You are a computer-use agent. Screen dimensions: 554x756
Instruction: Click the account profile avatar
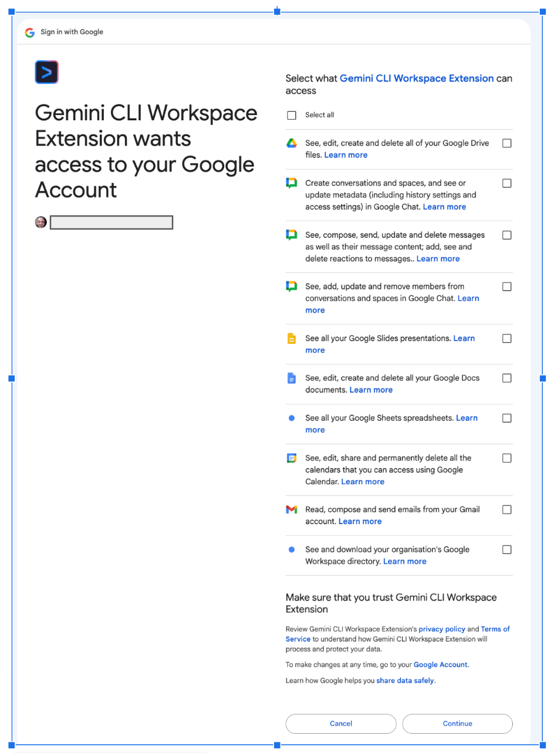(40, 222)
